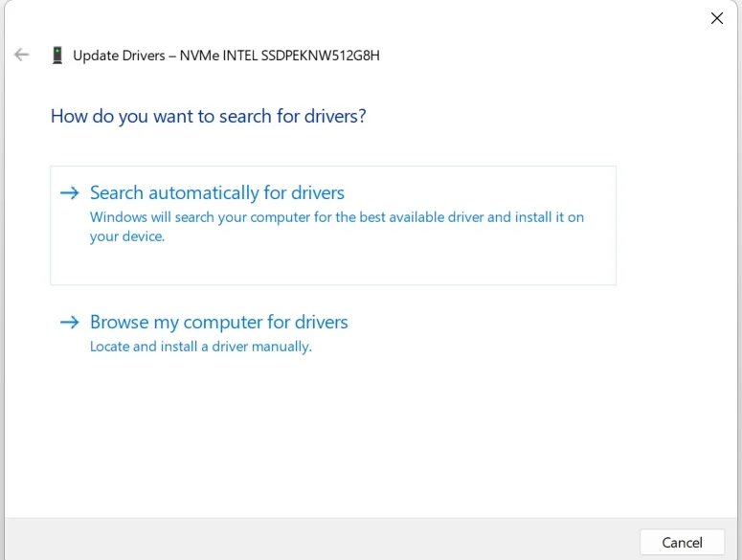Click the SSD device icon beside Update Drivers

coord(58,56)
